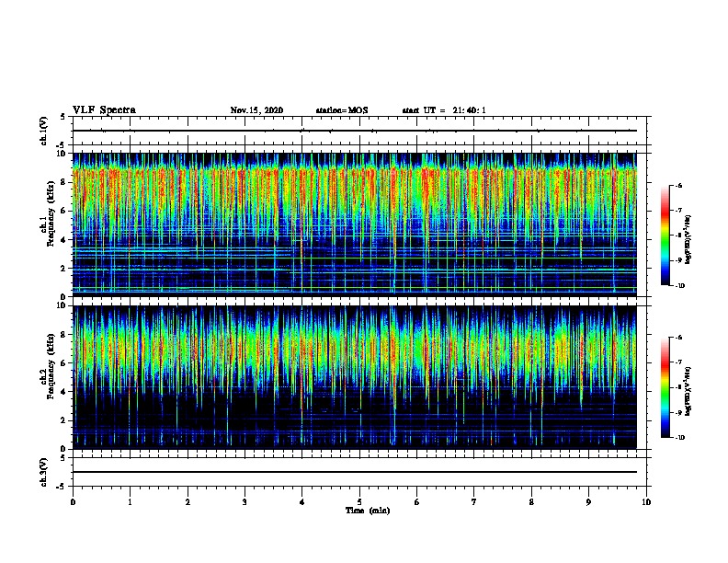This screenshot has width=728, height=563.
Task: Select the "start UT = 21:40: 1" text
Action: tap(444, 110)
